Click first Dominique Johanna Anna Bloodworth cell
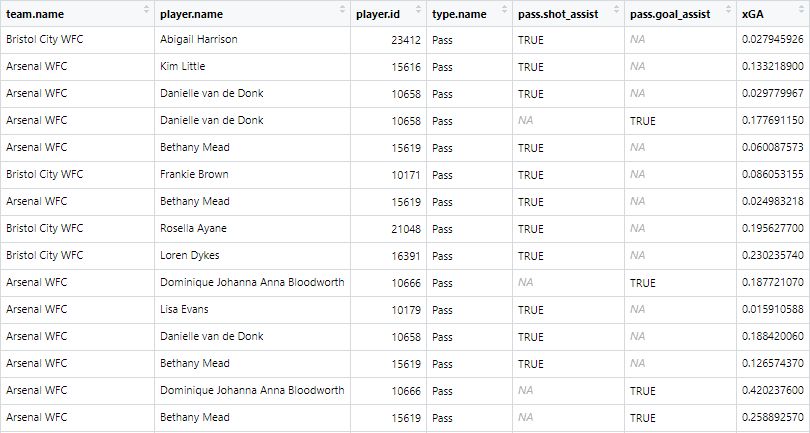This screenshot has width=810, height=433. point(253,283)
